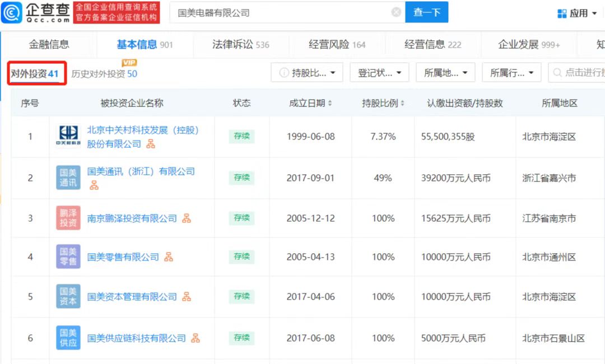Expand the 登记状 filter dropdown
The image size is (605, 364).
pos(379,72)
